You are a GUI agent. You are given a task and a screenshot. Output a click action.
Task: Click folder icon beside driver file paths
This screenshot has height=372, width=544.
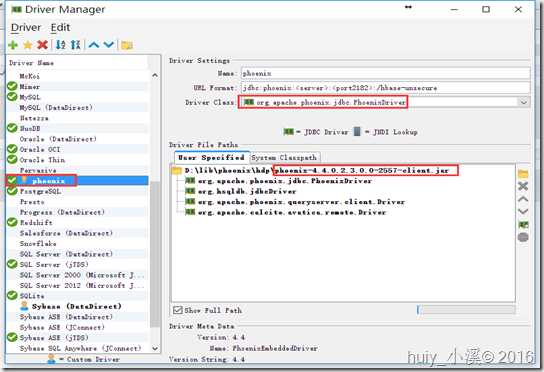coord(523,174)
